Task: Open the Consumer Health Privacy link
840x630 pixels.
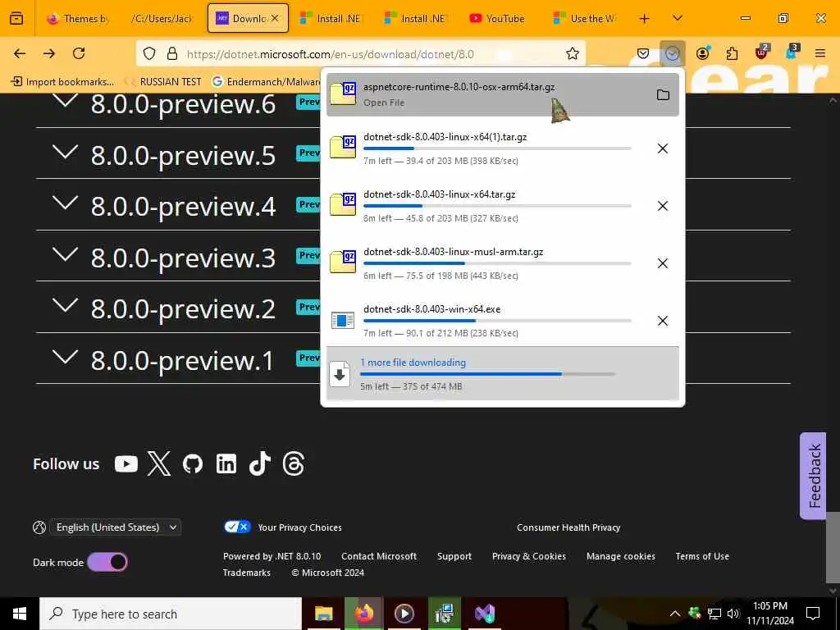Action: 568,527
